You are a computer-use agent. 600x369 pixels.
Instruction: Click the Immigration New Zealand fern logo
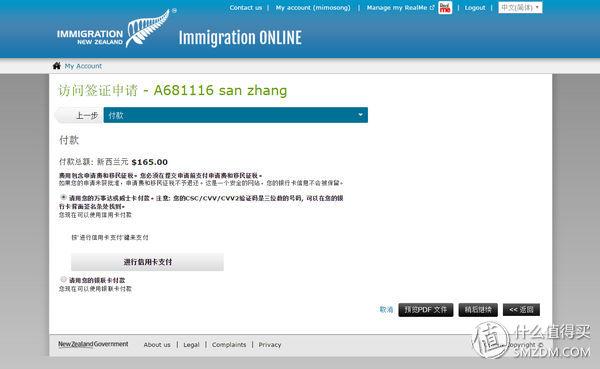coord(116,29)
